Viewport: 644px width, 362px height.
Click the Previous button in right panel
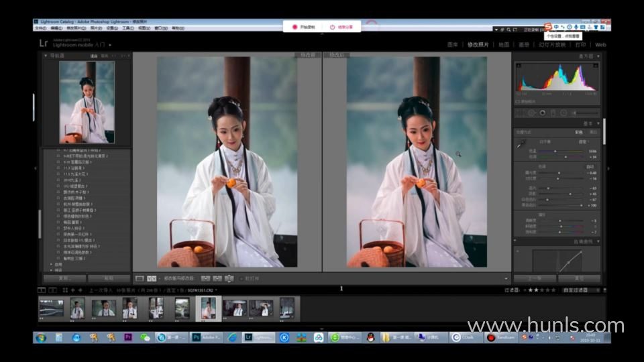point(535,278)
